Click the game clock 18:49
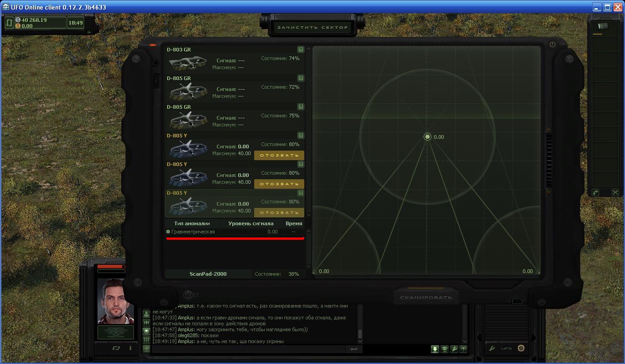Image resolution: width=625 pixels, height=364 pixels. tap(76, 22)
